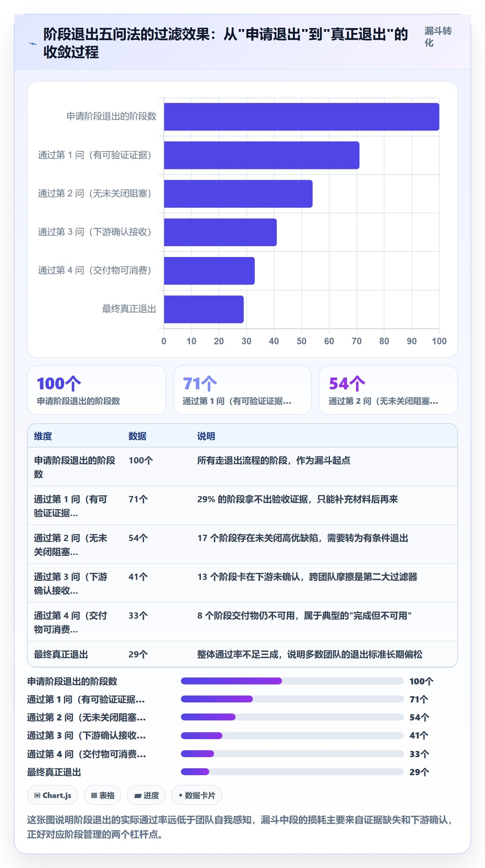Open the 54个 stat card

[388, 390]
